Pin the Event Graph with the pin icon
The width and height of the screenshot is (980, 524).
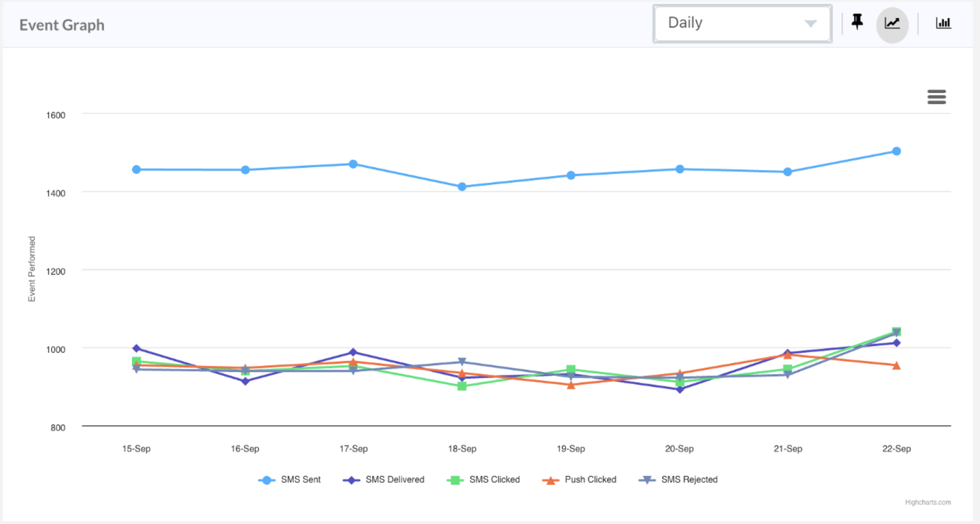click(x=857, y=22)
